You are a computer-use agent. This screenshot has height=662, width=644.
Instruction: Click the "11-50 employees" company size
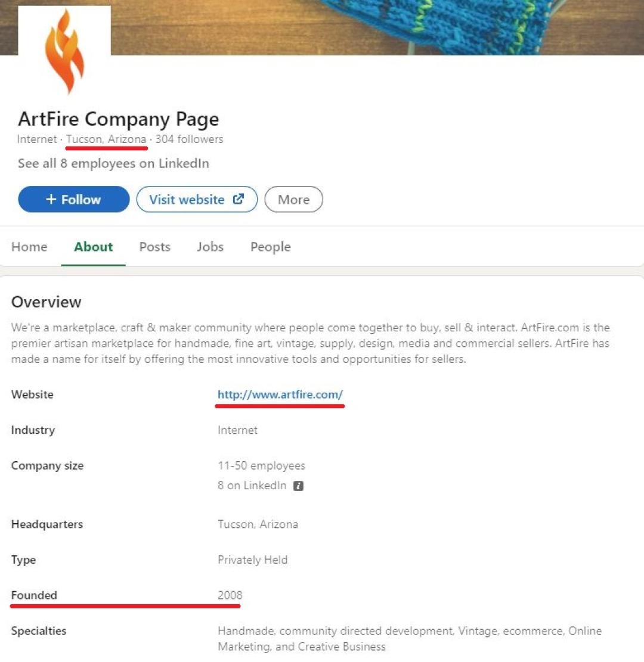coord(261,465)
